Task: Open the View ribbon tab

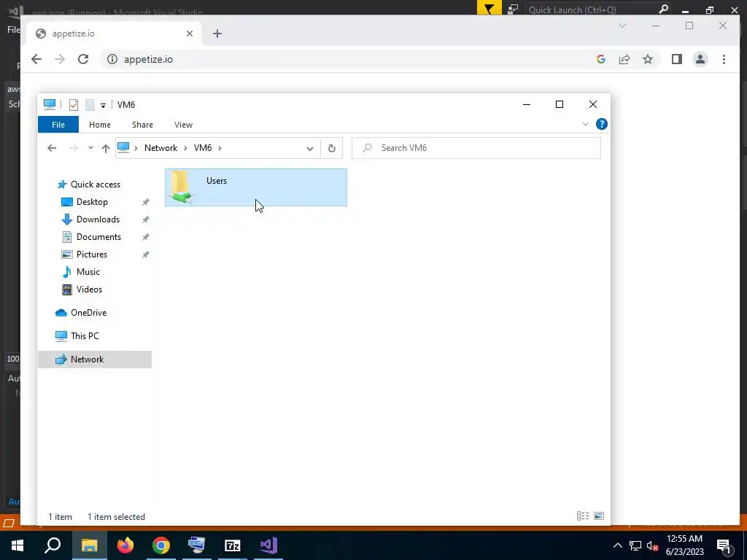Action: tap(183, 125)
